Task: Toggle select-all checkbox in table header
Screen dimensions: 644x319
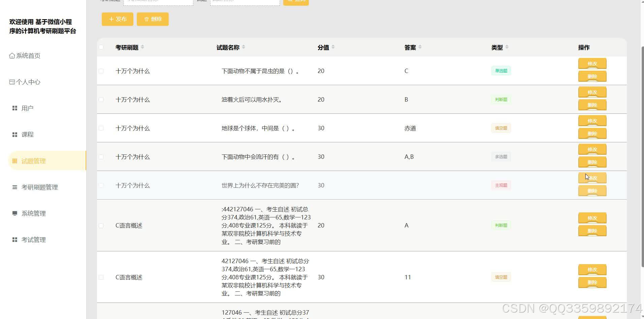Action: pyautogui.click(x=101, y=47)
